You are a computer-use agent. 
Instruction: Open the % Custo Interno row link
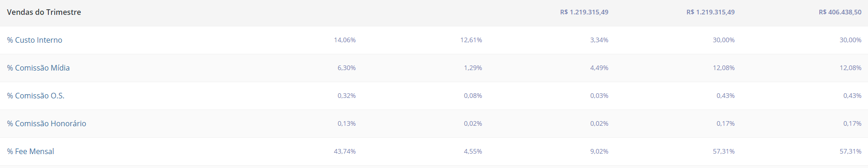click(x=34, y=40)
